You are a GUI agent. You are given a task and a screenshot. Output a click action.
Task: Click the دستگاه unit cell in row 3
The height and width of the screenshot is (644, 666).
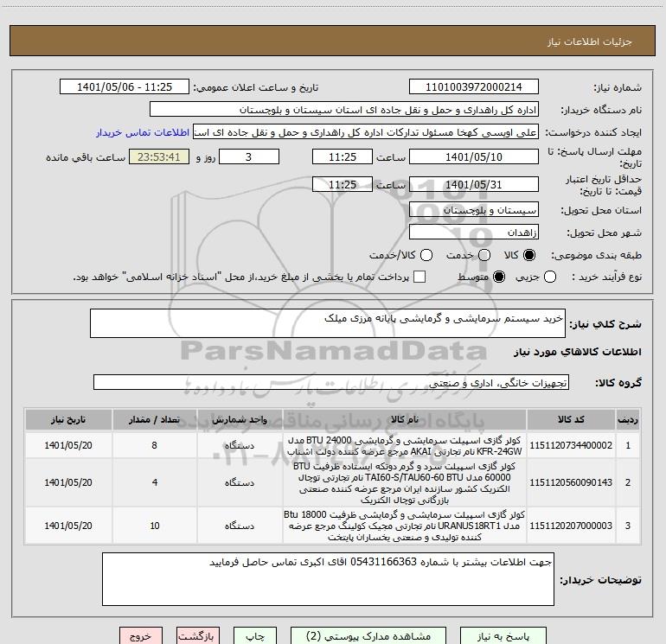240,526
